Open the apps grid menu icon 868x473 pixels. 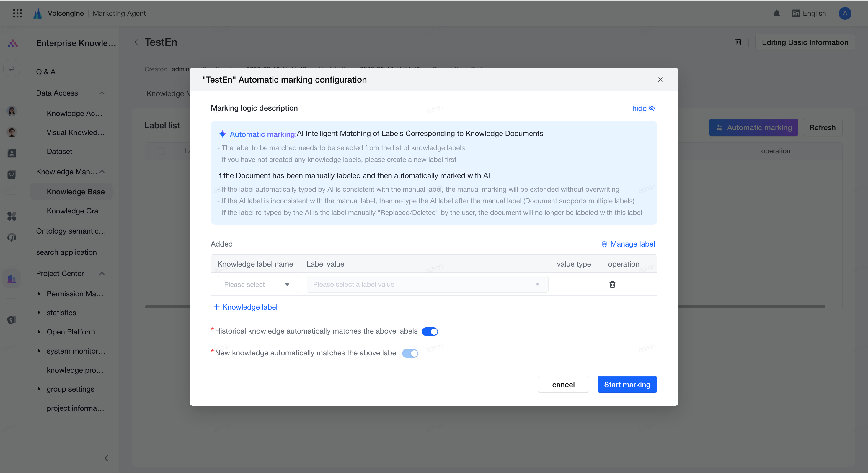coord(17,13)
